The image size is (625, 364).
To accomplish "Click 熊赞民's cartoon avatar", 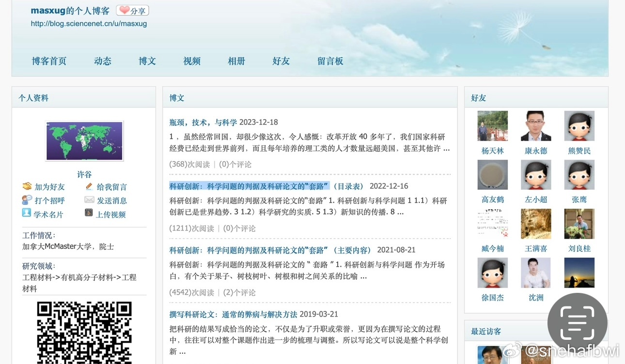I will click(x=579, y=126).
